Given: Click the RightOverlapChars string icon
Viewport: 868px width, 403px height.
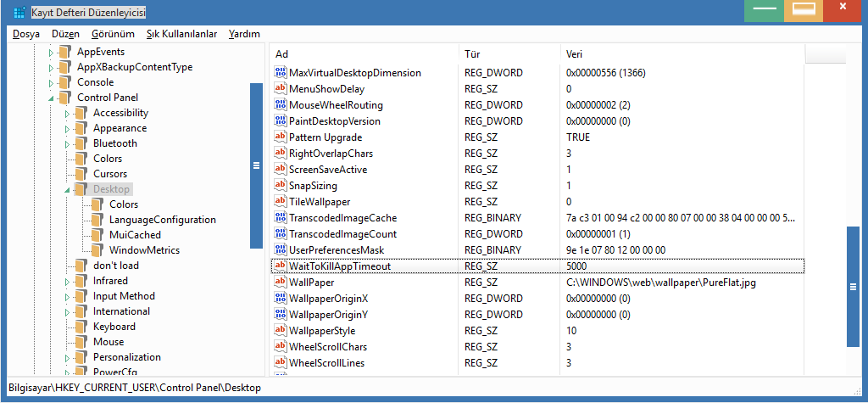Looking at the screenshot, I should 281,153.
